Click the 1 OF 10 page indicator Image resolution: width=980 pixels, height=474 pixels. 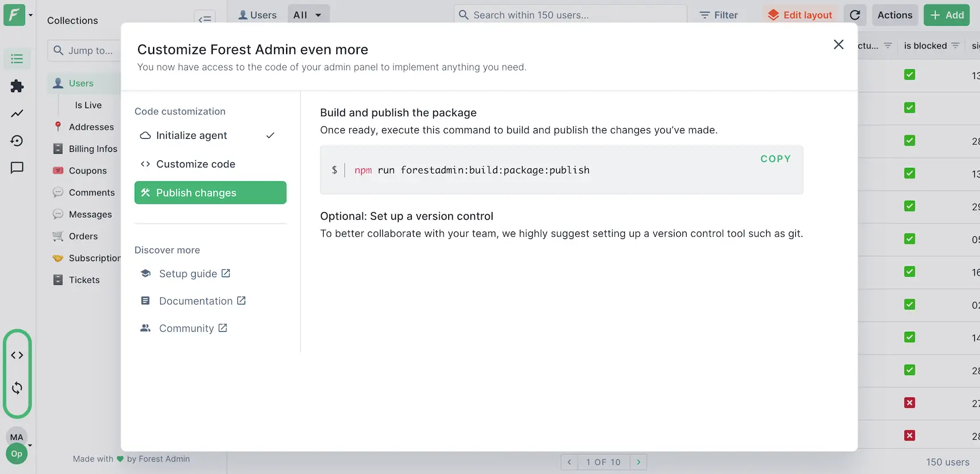603,462
